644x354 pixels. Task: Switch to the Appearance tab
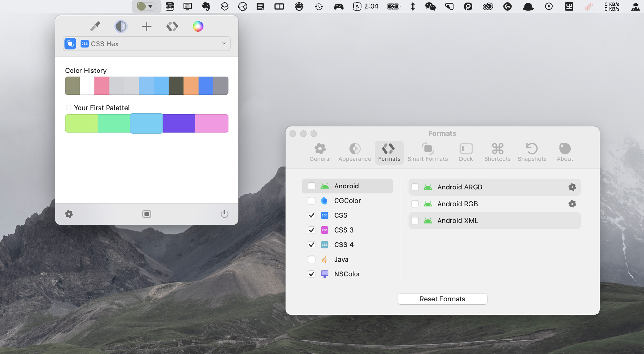[355, 152]
